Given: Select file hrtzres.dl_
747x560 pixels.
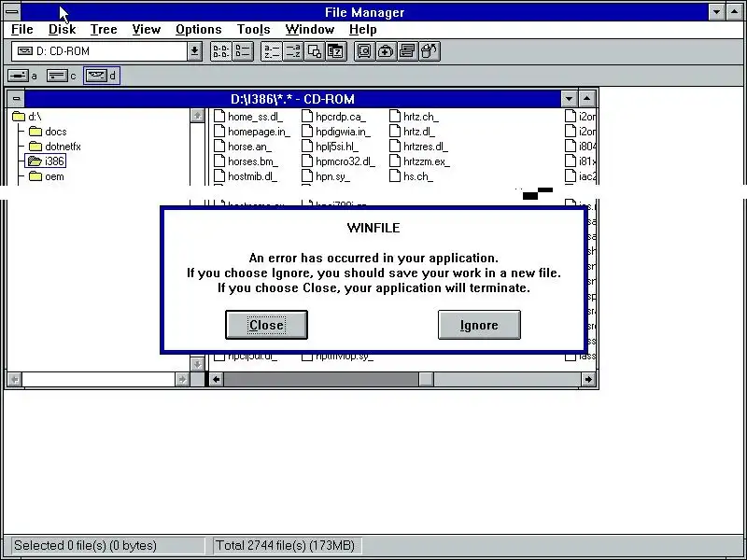Looking at the screenshot, I should point(418,147).
